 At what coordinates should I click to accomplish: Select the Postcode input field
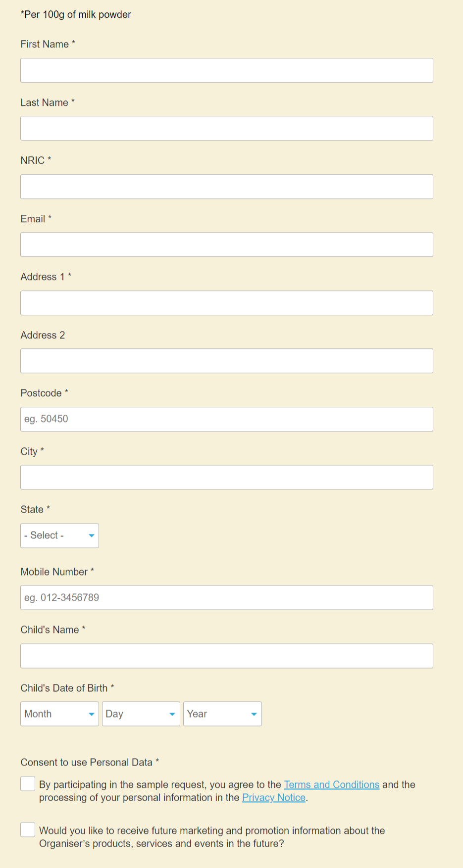click(226, 419)
